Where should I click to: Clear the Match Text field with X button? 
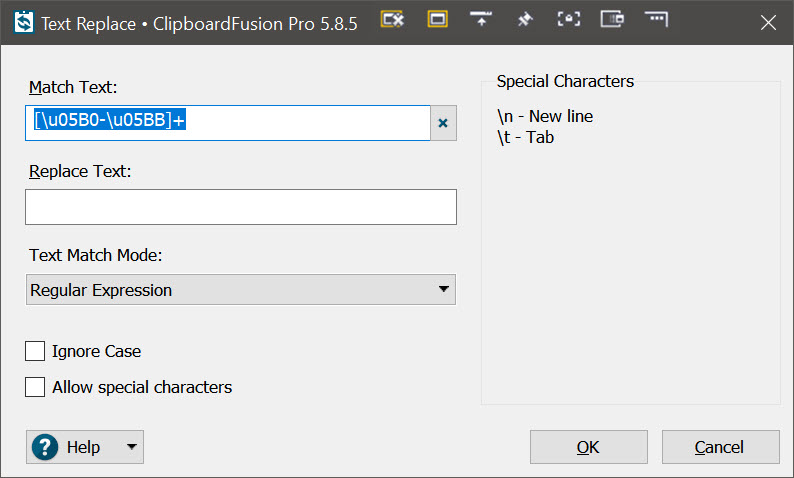pyautogui.click(x=443, y=123)
